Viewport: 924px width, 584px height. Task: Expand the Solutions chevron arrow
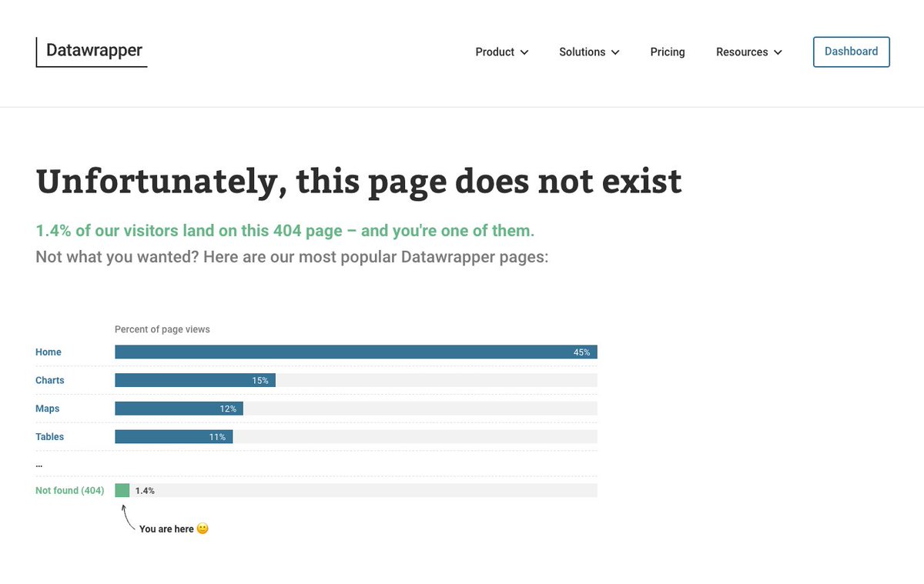(615, 52)
